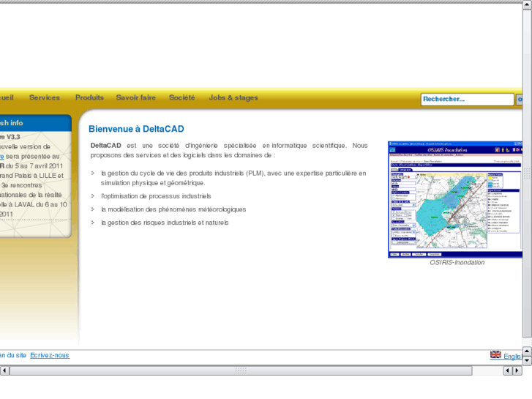Open the Jobs & stages menu item
The image size is (532, 399).
point(233,98)
